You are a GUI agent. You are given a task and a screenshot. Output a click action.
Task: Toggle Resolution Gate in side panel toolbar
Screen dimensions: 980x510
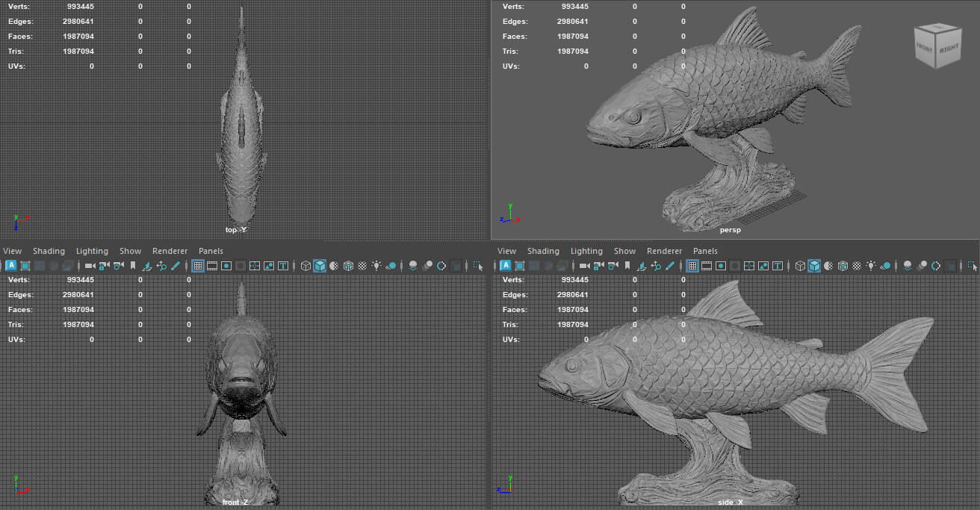tap(721, 265)
